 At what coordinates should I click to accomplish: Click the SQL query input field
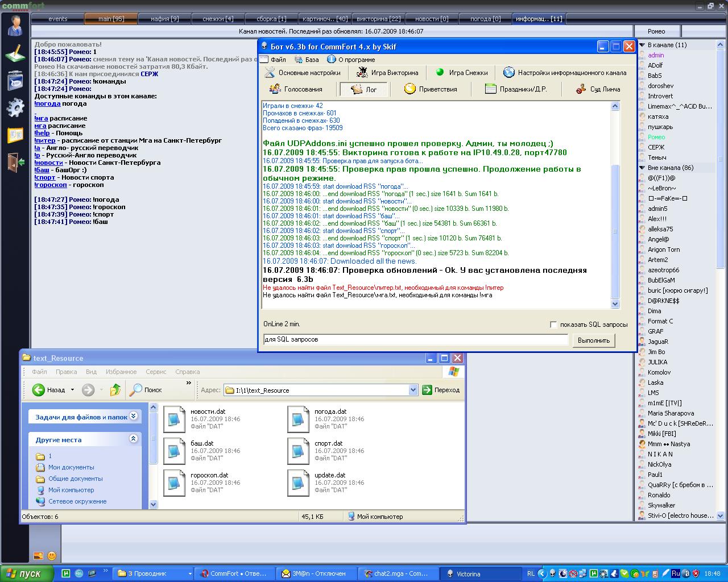click(415, 340)
